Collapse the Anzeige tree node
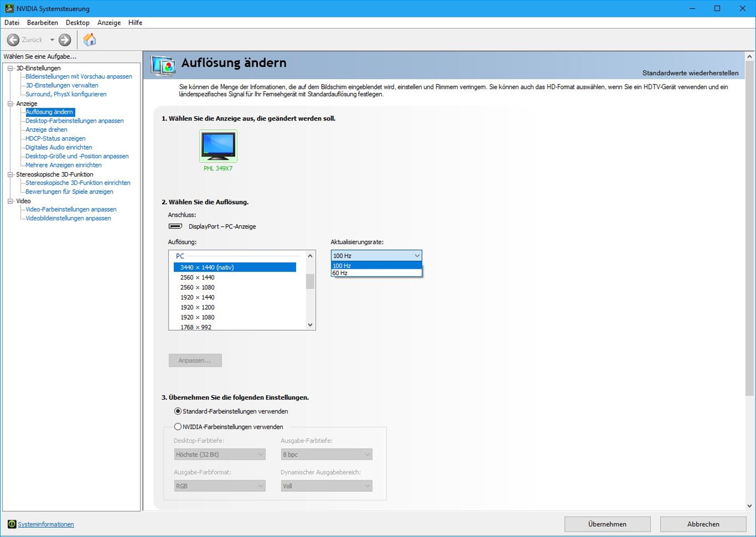This screenshot has width=756, height=537. click(x=10, y=103)
